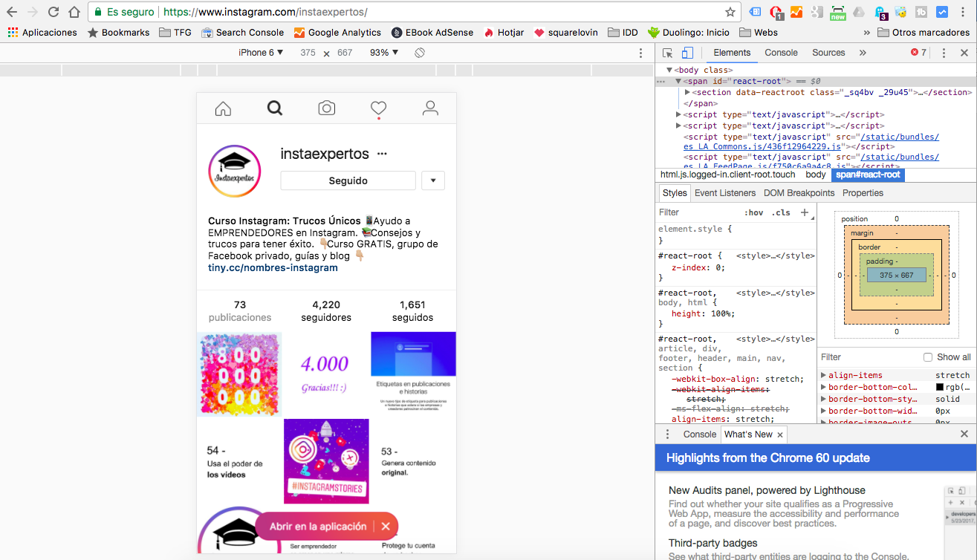Click the 7 errors indicator
The image size is (977, 560).
pos(918,53)
